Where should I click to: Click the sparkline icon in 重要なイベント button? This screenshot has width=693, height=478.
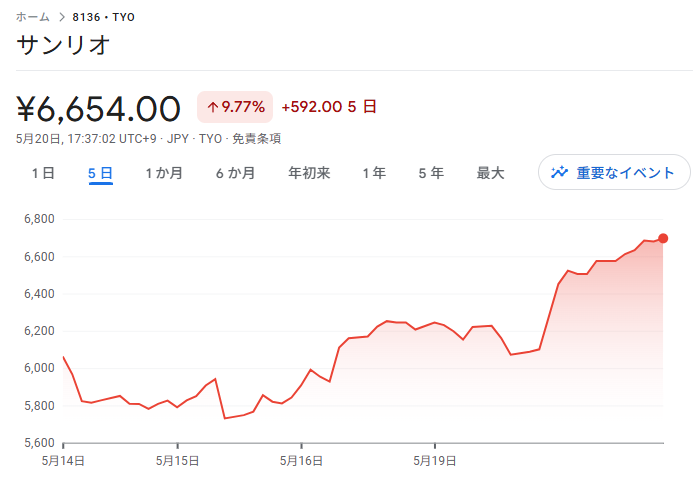(x=559, y=172)
